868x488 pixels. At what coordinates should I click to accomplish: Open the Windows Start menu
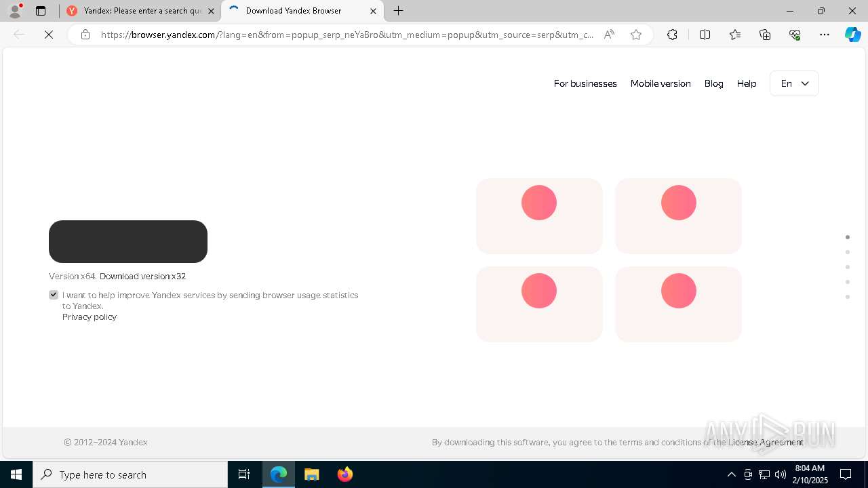point(16,474)
